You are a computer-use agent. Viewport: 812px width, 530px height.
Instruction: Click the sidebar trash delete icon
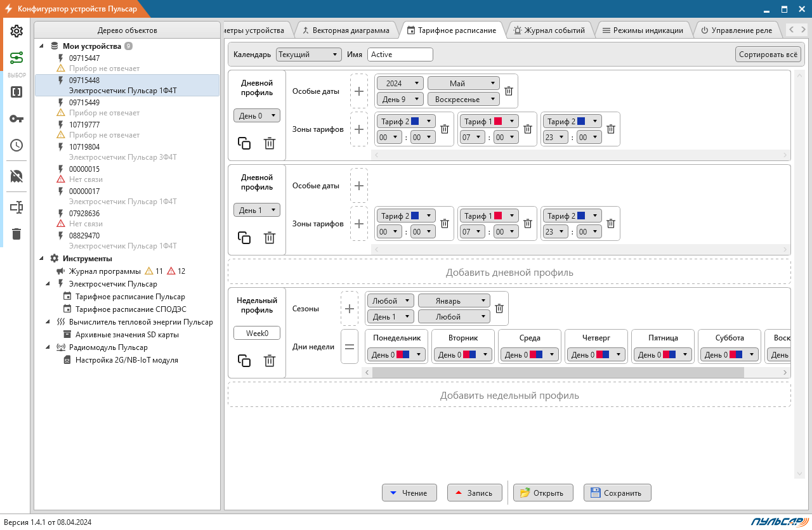point(16,234)
